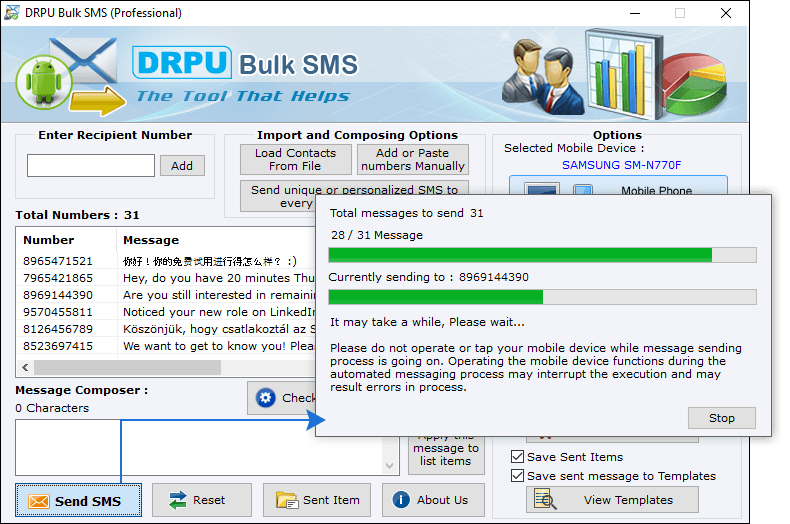Click the DRPU Bulk SMS title bar icon
This screenshot has width=790, height=524.
tap(12, 13)
